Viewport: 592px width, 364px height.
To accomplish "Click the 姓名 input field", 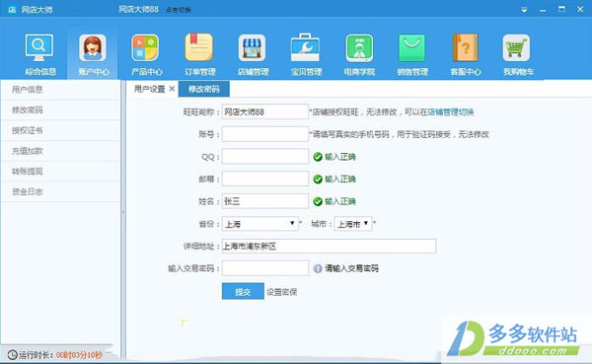I will point(265,201).
